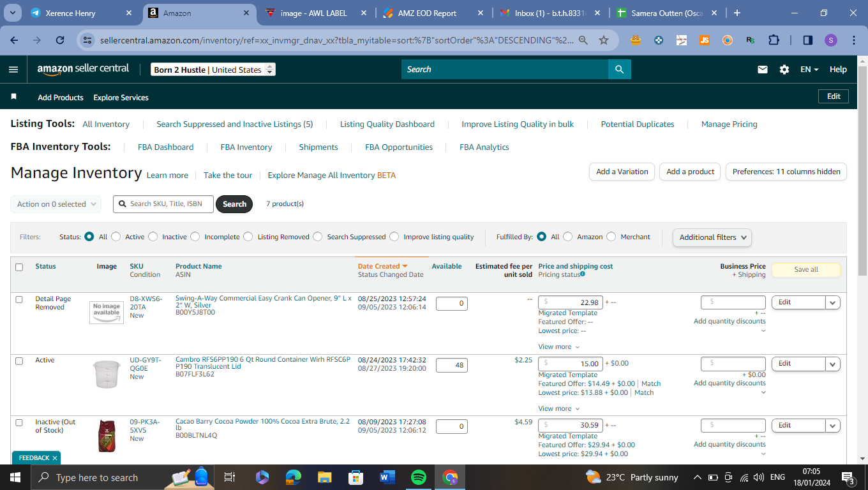This screenshot has width=868, height=490.
Task: Choose the Search Suppressed status radio button
Action: pyautogui.click(x=317, y=237)
